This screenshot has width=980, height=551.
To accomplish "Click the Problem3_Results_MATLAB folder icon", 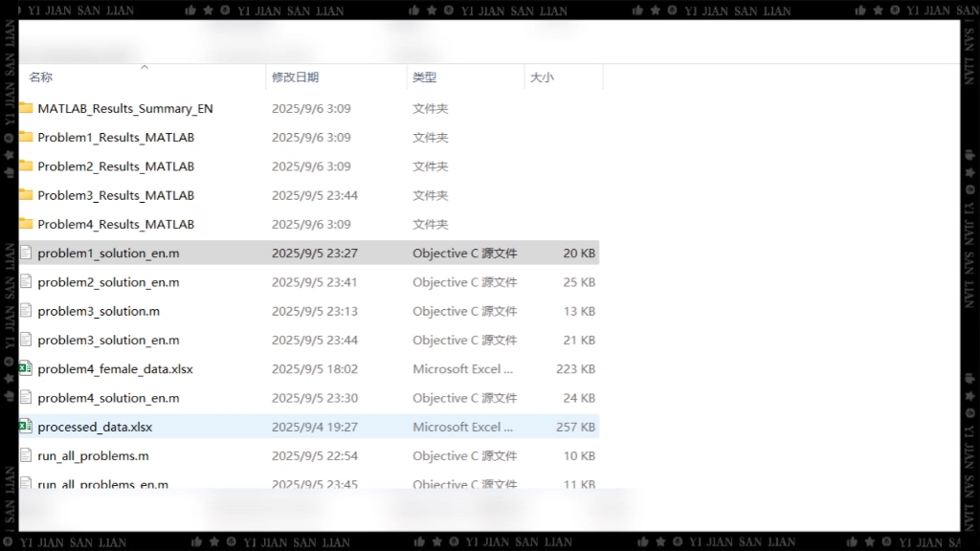I will pos(26,195).
